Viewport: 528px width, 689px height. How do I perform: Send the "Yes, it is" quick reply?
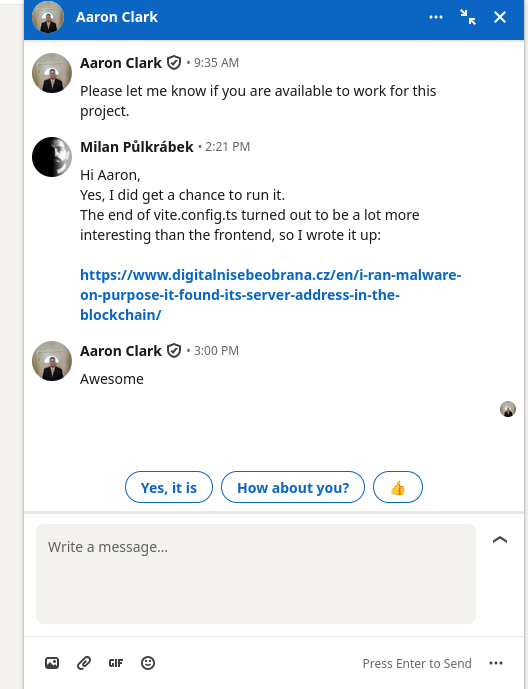click(x=169, y=487)
